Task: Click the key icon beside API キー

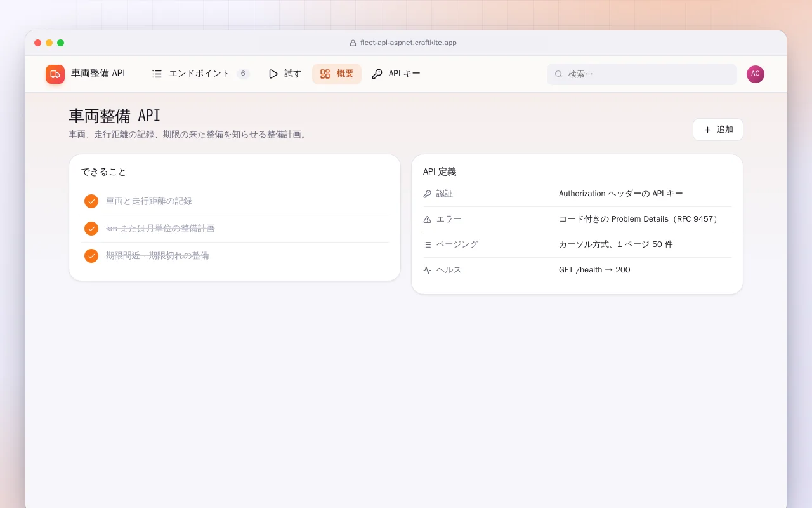Action: coord(377,74)
